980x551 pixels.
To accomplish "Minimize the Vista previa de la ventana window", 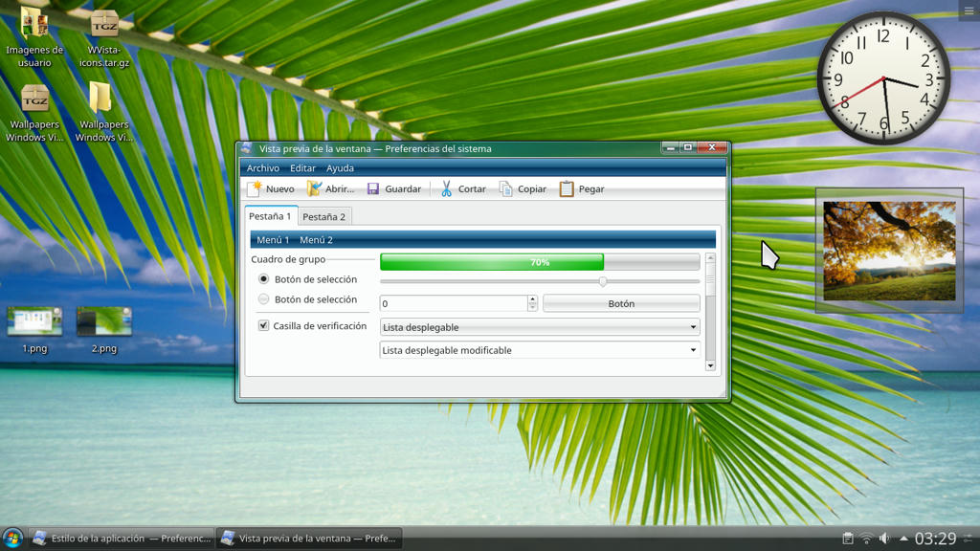I will pyautogui.click(x=670, y=147).
